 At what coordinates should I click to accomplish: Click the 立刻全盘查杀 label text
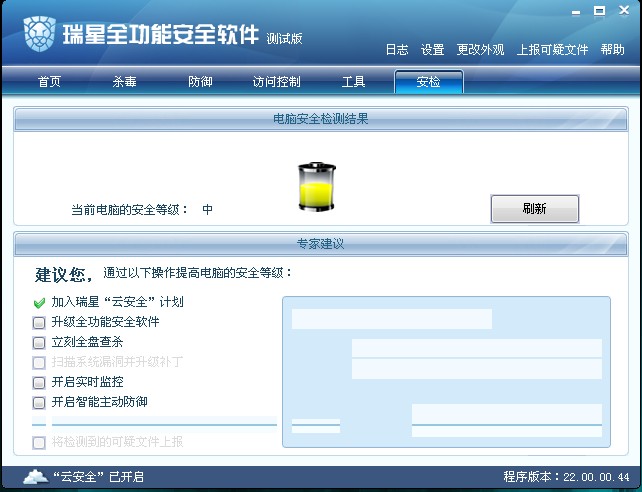pos(87,342)
